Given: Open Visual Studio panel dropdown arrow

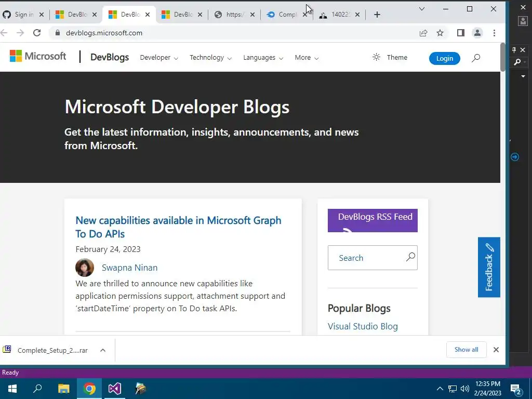Looking at the screenshot, I should pos(523,76).
